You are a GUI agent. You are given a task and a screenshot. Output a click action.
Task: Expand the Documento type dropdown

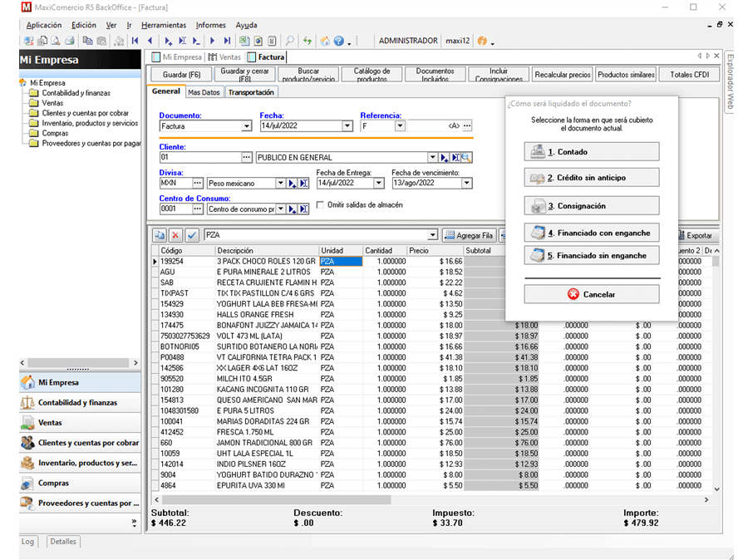coord(246,126)
